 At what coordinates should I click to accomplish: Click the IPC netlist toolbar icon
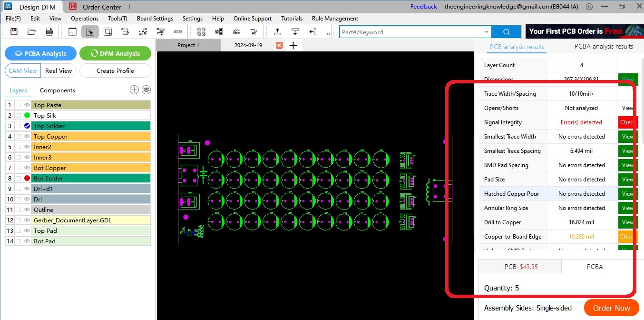(254, 32)
